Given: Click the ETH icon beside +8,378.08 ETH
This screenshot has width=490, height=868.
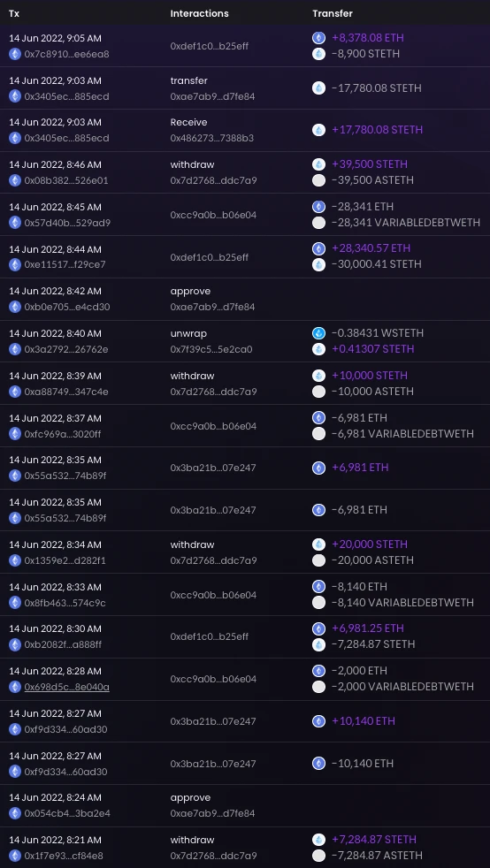Looking at the screenshot, I should click(x=318, y=38).
